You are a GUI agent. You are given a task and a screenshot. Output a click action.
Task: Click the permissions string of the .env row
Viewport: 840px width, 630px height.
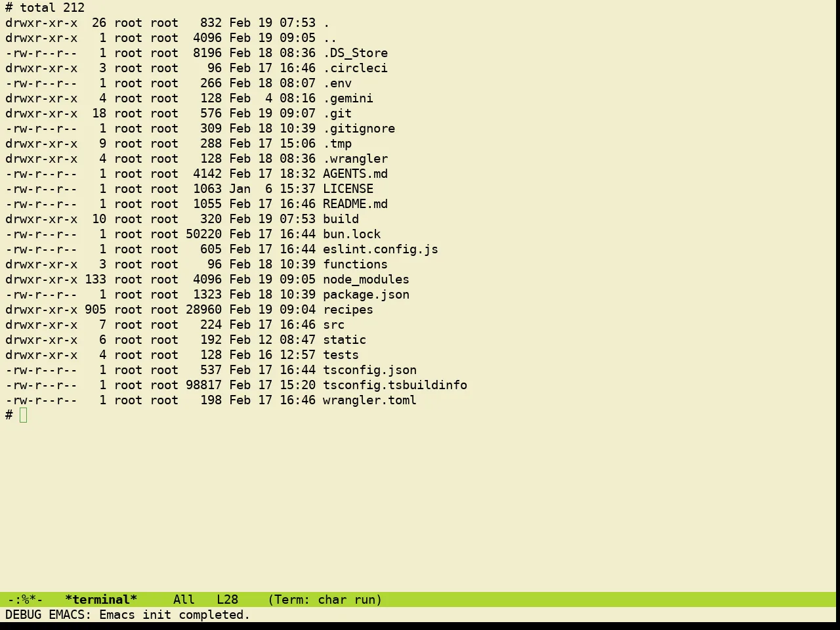pos(41,83)
